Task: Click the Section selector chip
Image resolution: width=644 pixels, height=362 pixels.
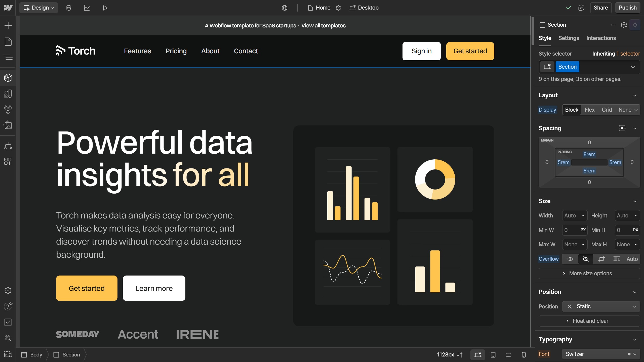Action: coord(567,67)
